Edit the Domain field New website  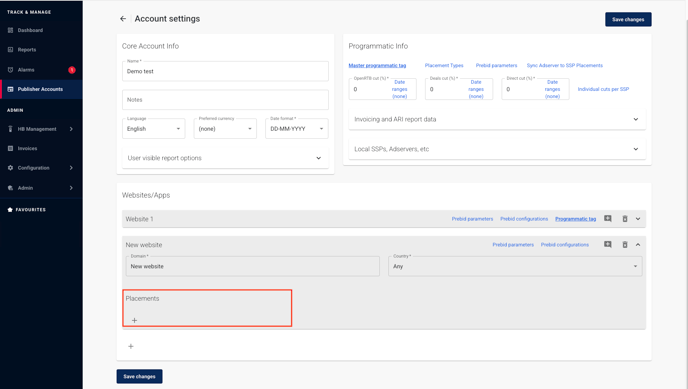(x=253, y=266)
